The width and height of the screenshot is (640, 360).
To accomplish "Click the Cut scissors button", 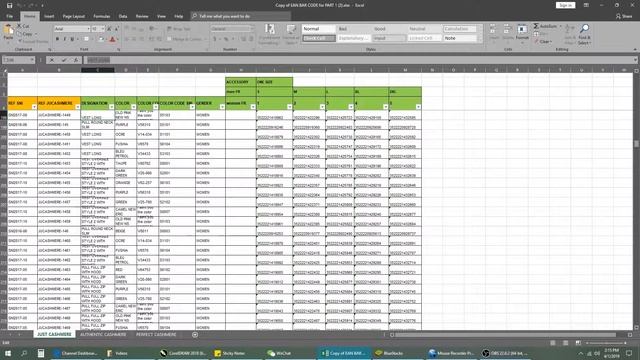I will [x=23, y=26].
